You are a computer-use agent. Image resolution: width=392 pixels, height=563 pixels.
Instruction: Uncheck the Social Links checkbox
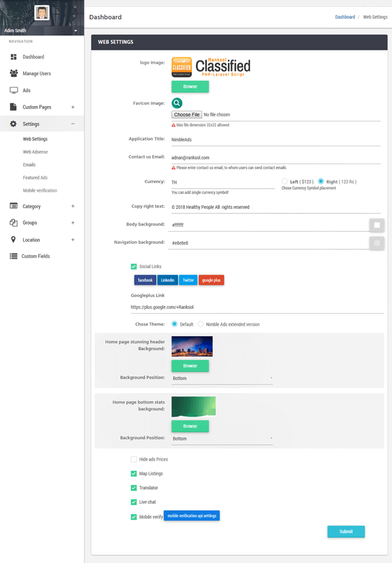click(134, 267)
